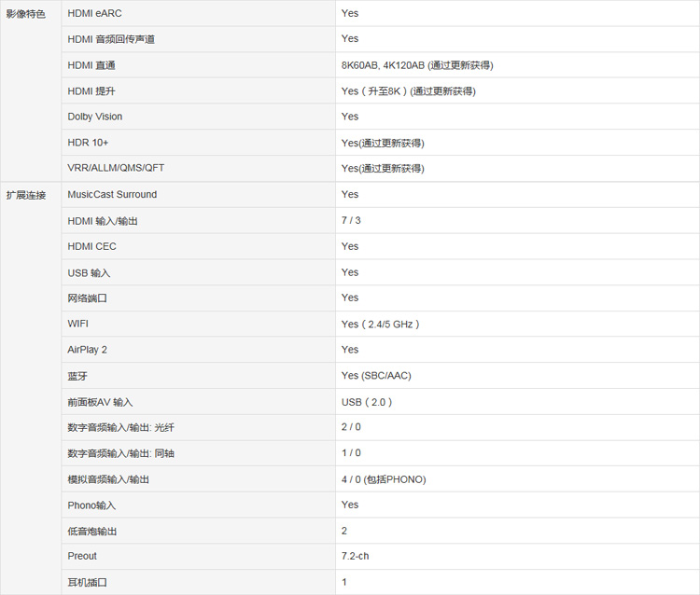
Task: Click the 7 / 3 HDMI input/output value
Action: tap(351, 220)
